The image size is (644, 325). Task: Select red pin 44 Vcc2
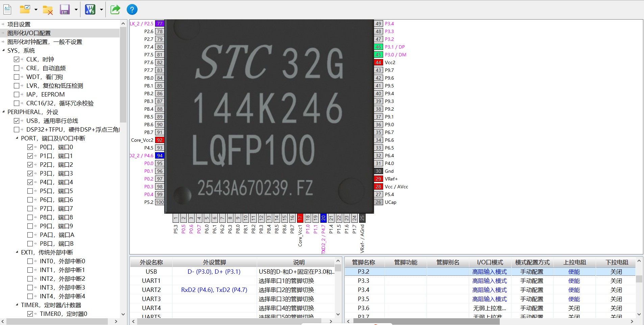click(x=378, y=62)
